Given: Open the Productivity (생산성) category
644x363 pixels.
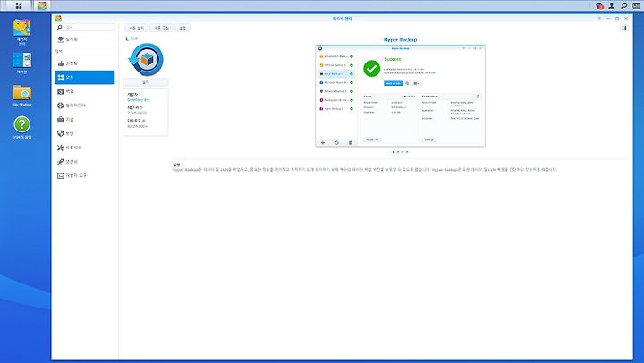Looking at the screenshot, I should click(85, 161).
